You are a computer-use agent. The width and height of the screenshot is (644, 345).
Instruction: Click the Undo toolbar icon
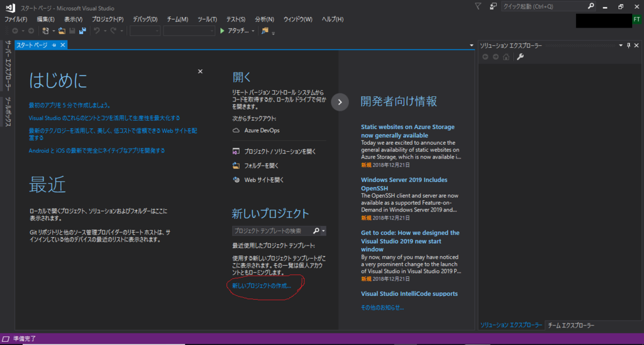(96, 31)
